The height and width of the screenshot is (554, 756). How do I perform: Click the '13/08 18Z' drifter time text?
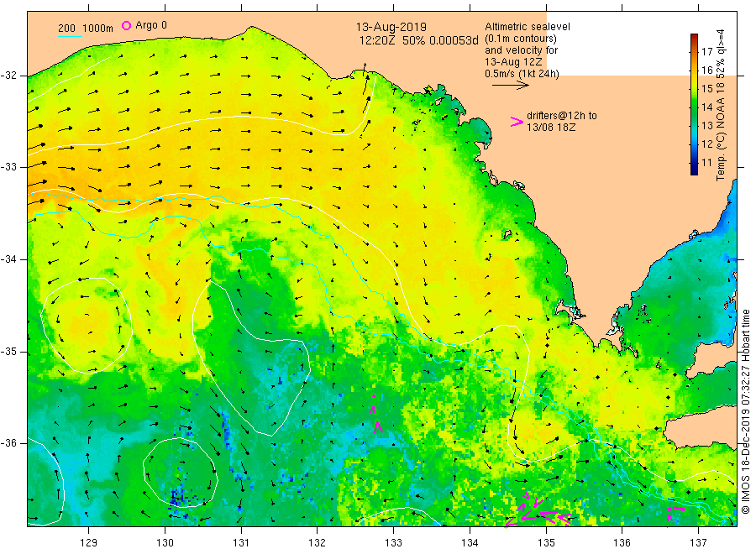tap(551, 128)
